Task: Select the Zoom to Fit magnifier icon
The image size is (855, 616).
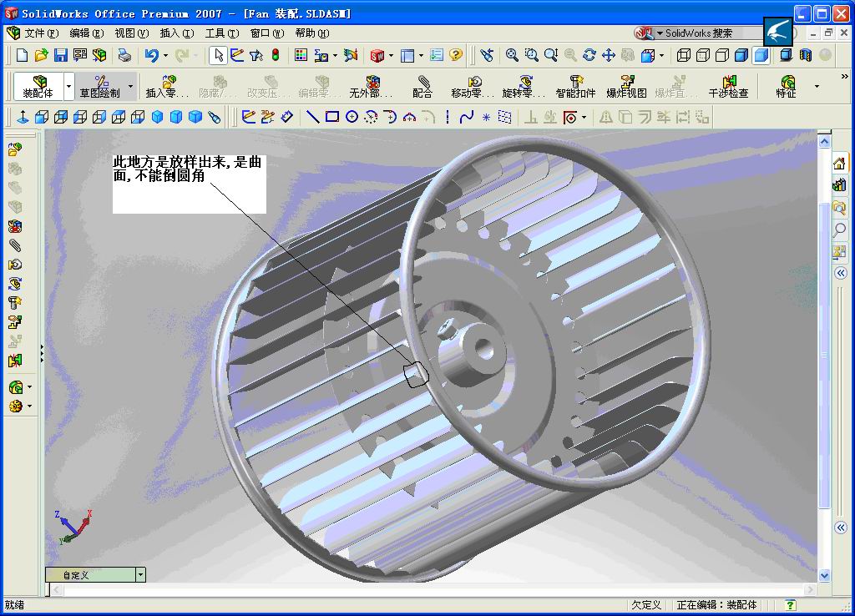Action: click(x=512, y=56)
